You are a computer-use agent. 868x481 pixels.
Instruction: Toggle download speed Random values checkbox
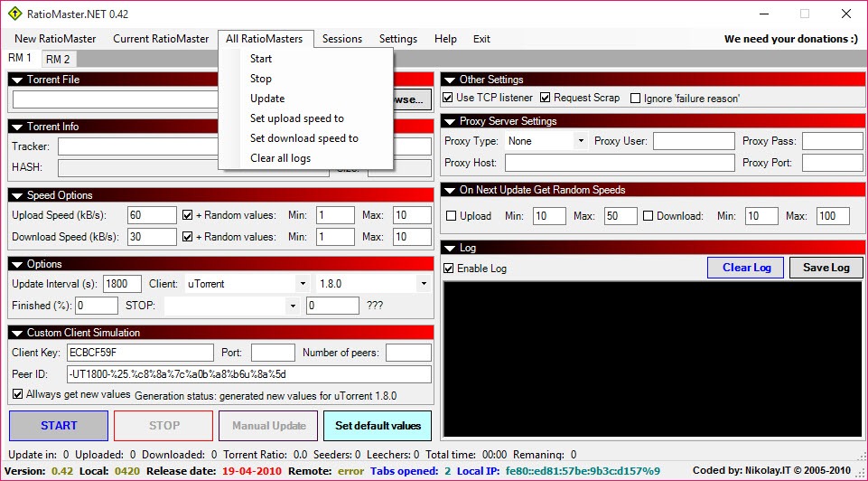click(x=188, y=237)
